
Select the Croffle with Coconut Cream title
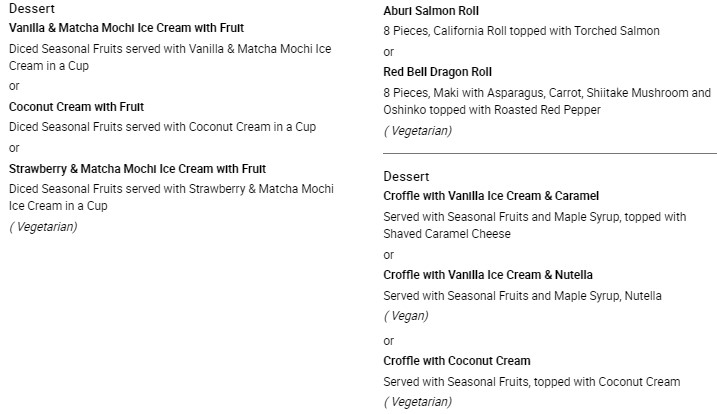(456, 361)
